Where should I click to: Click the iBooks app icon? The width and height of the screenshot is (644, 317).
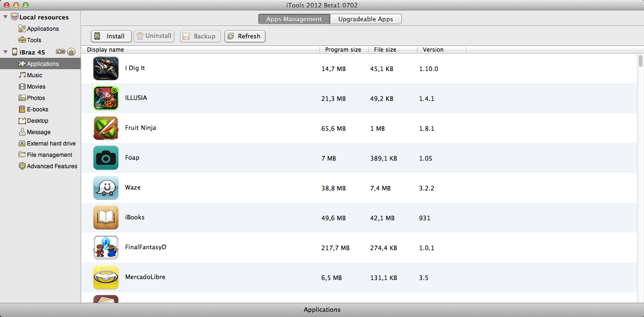click(106, 217)
